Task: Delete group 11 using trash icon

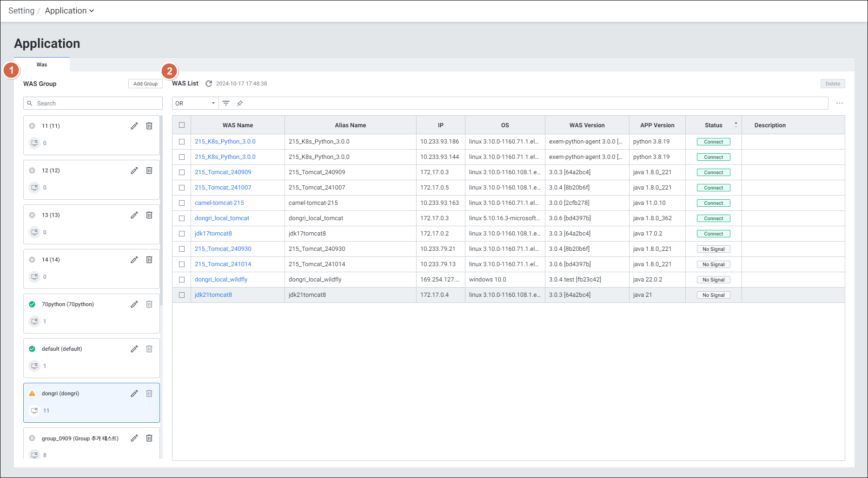Action: [x=149, y=126]
